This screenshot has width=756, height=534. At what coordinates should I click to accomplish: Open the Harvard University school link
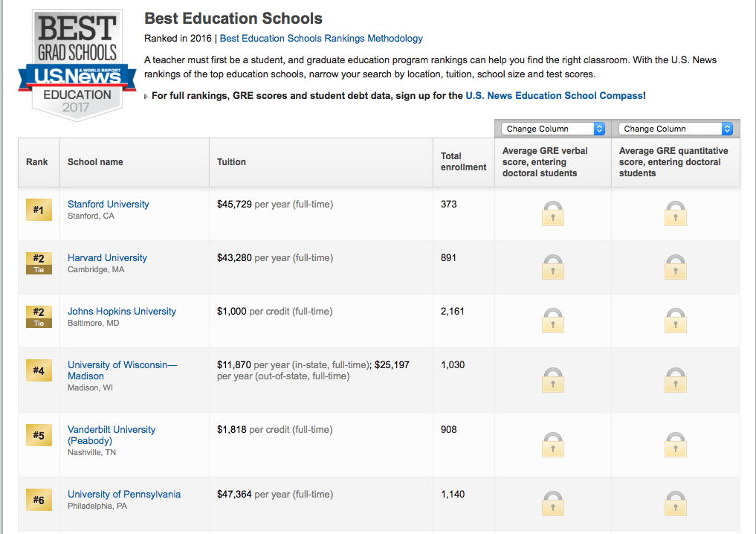107,257
